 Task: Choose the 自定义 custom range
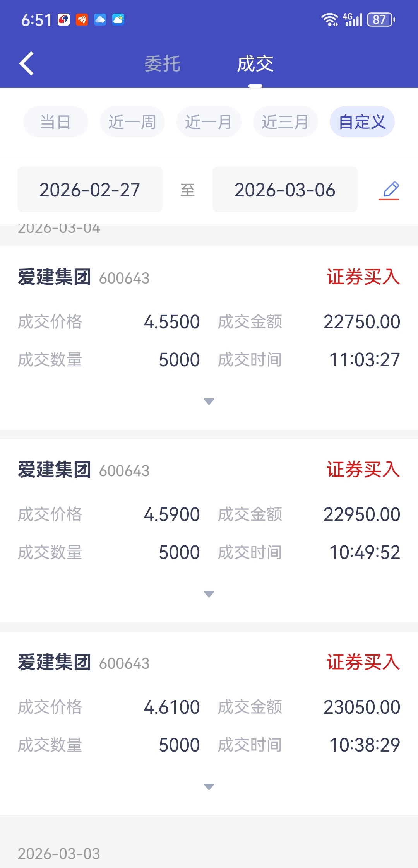click(362, 122)
